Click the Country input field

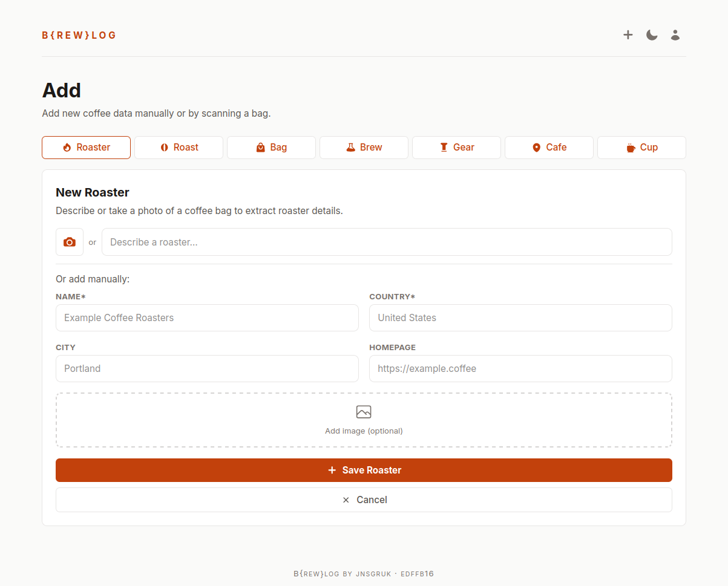520,318
